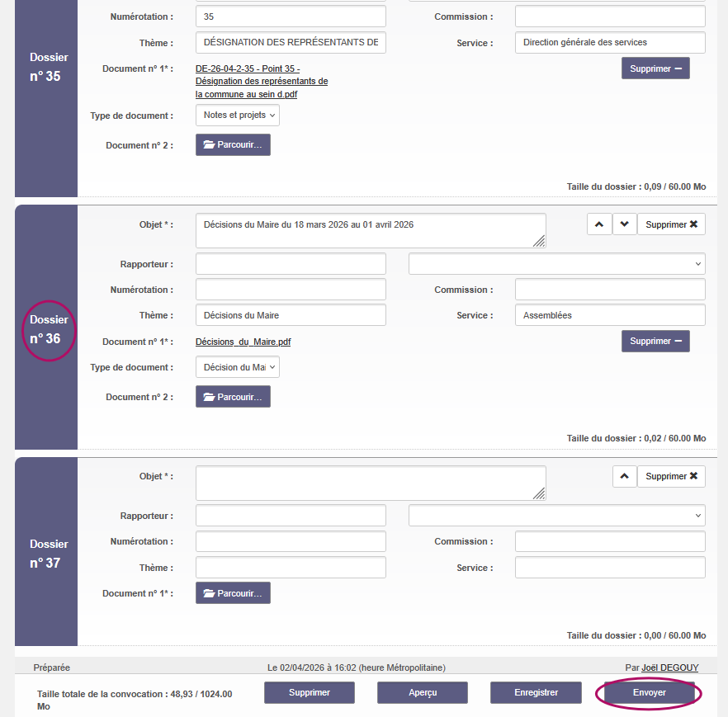This screenshot has height=717, width=728.
Task: Edit Thème field DÉSIGNATION DES REPRÉSENTANTS
Action: pyautogui.click(x=291, y=42)
